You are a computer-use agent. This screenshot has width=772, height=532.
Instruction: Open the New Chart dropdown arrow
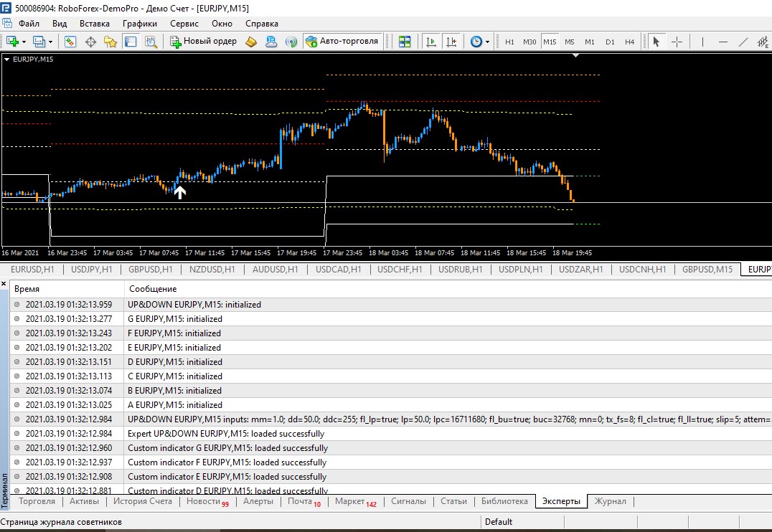tap(24, 42)
